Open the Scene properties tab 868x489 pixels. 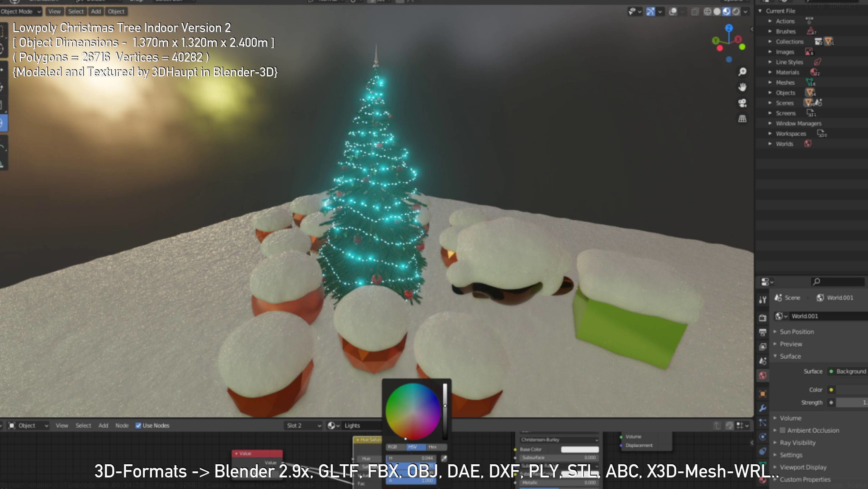click(763, 361)
